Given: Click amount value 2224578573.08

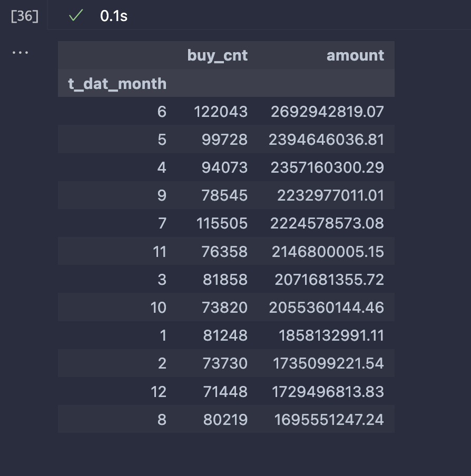Looking at the screenshot, I should pyautogui.click(x=327, y=223).
